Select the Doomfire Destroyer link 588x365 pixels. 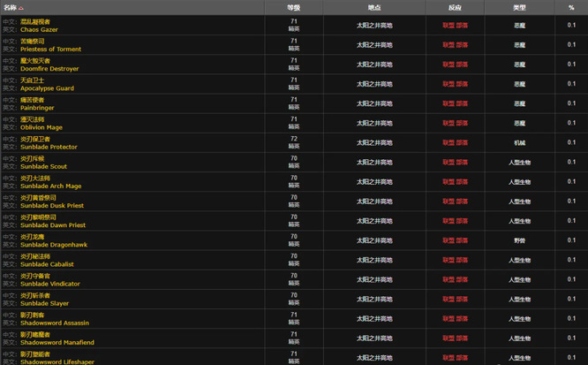49,69
